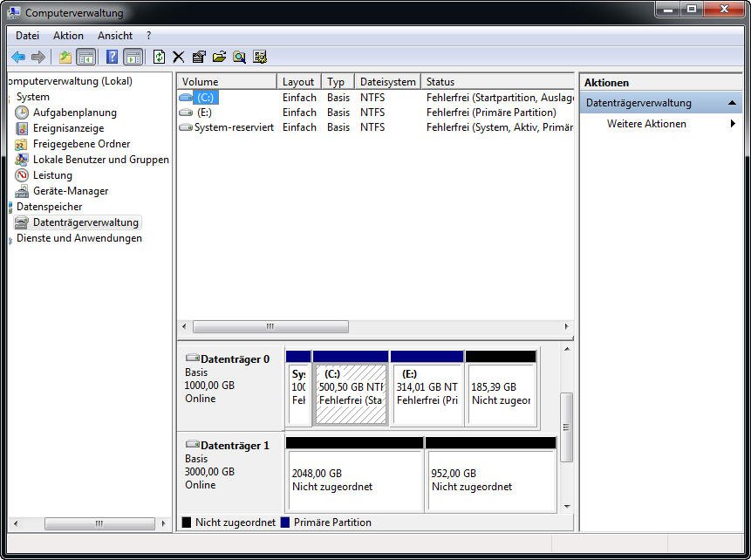
Task: Click the delete X toolbar icon
Action: (179, 58)
